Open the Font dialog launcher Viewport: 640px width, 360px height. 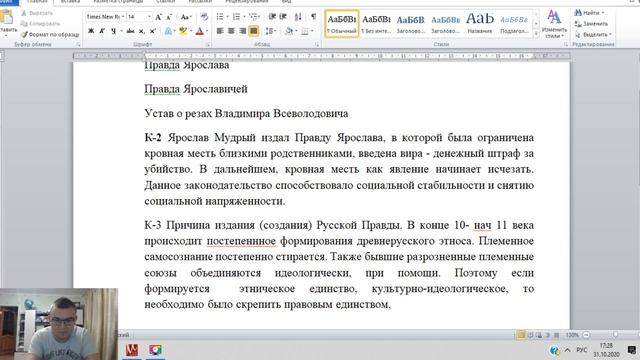tap(207, 44)
